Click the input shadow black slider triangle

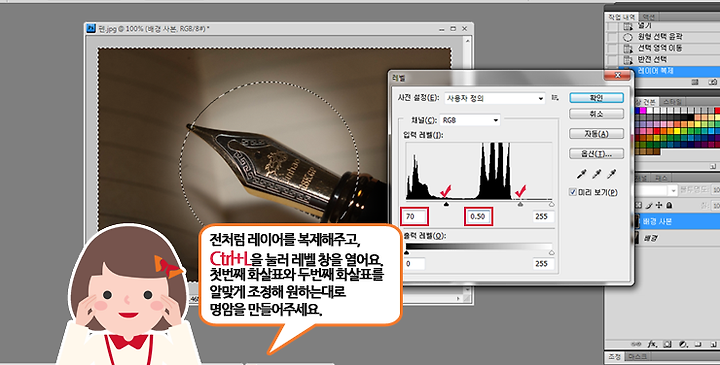(446, 204)
